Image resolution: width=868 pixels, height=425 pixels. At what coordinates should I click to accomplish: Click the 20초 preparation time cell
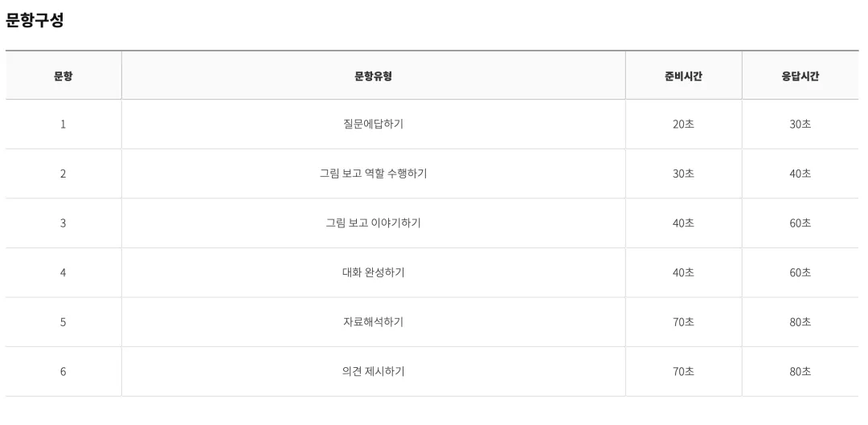click(x=684, y=124)
